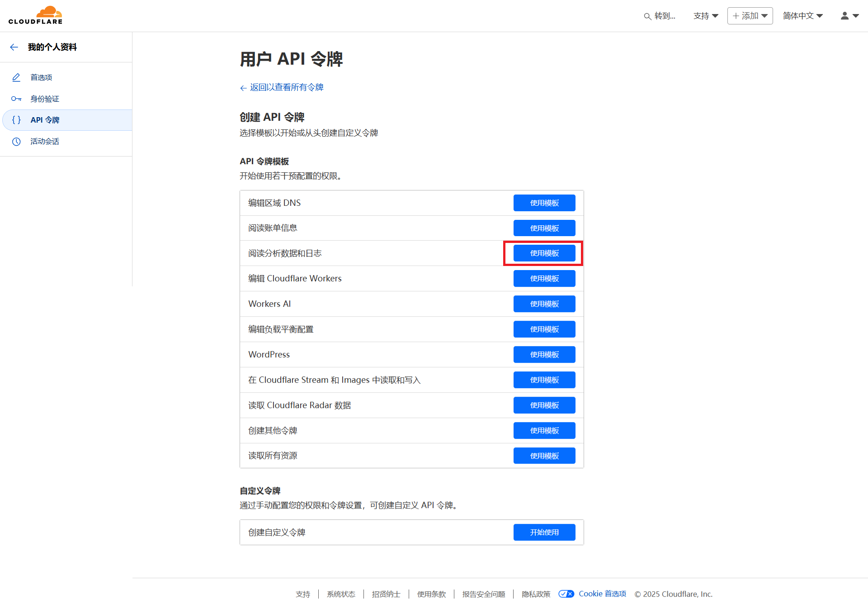
Task: Click the Cloudflare logo
Action: (35, 15)
